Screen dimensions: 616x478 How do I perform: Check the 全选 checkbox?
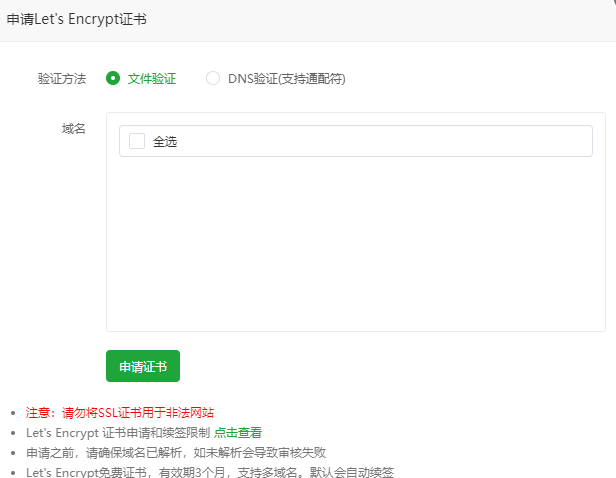[x=137, y=141]
